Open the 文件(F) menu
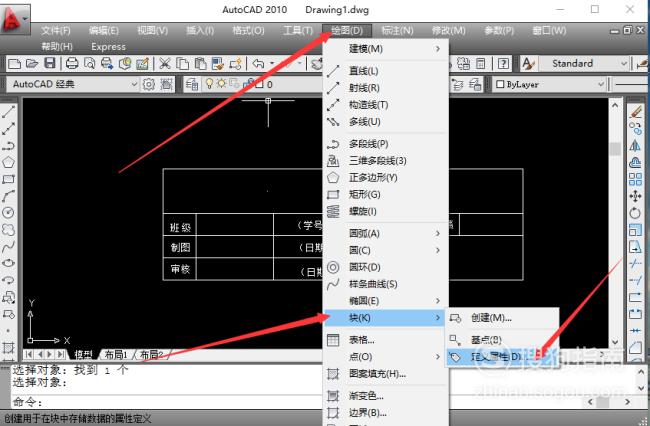The height and width of the screenshot is (426, 650). point(56,31)
